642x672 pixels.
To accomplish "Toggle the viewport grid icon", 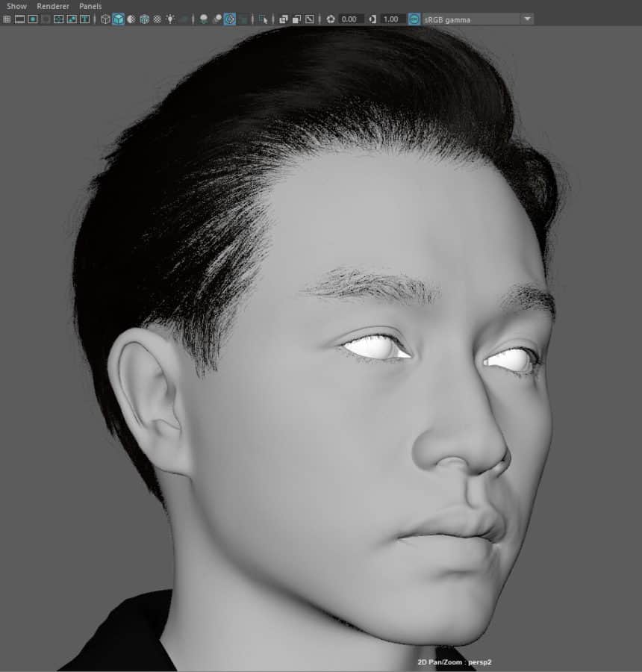I will click(x=7, y=19).
